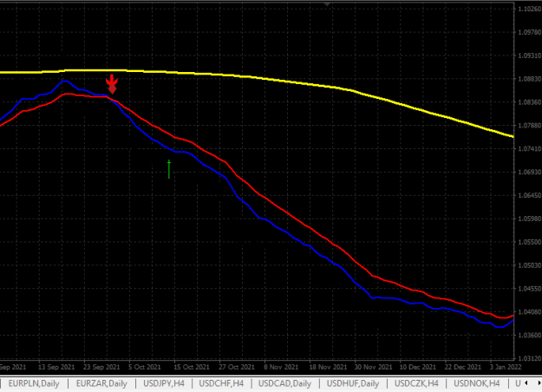The image size is (542, 392).
Task: Click the left arrow to scroll chart tabs back
Action: coord(526,382)
